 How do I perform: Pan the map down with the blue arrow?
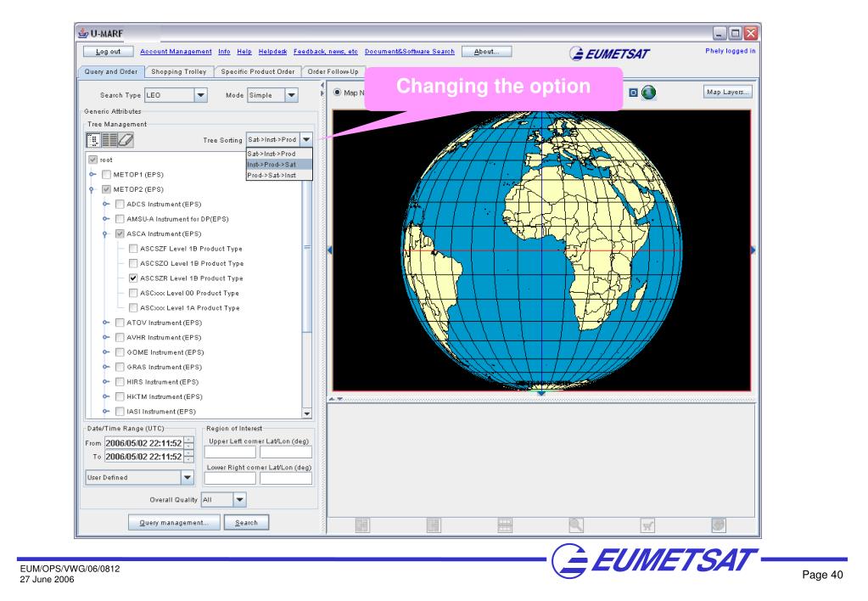tap(541, 393)
